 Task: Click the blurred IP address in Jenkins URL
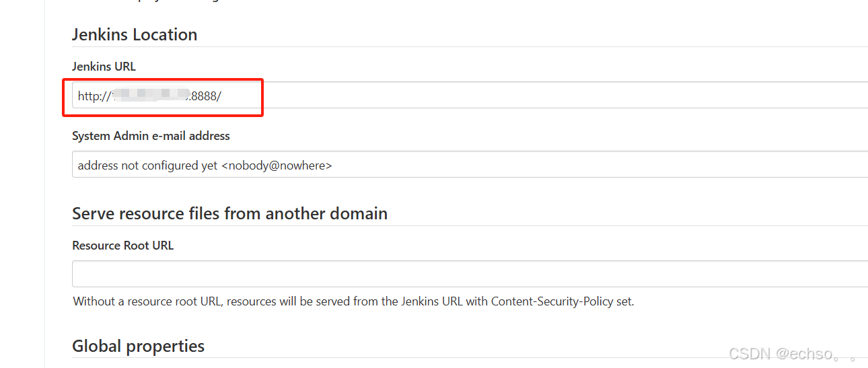[151, 96]
